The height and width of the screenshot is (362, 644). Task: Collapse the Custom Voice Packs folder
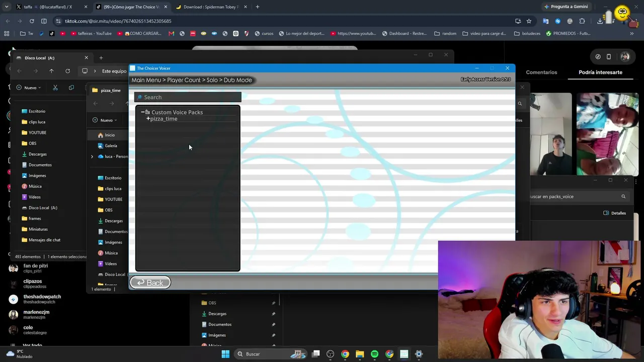click(143, 112)
